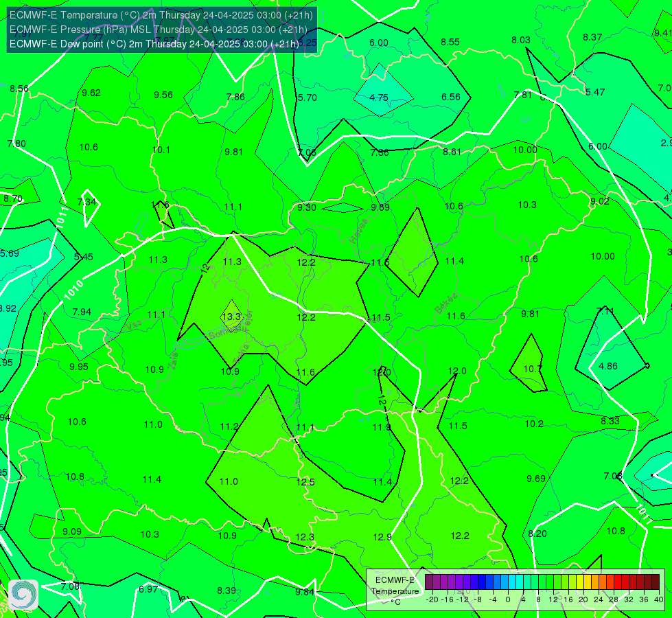This screenshot has height=618, width=672.
Task: Click the 8.20 temperature value
Action: point(537,534)
